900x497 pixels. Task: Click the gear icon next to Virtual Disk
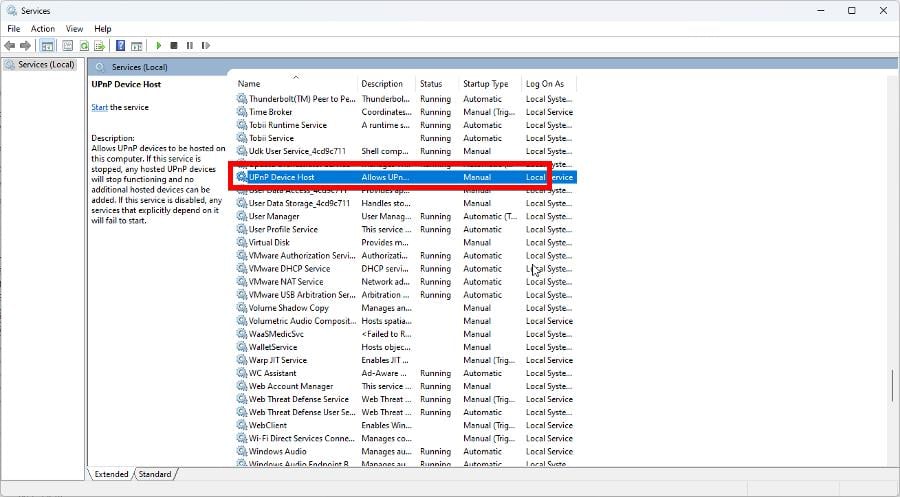click(x=242, y=242)
